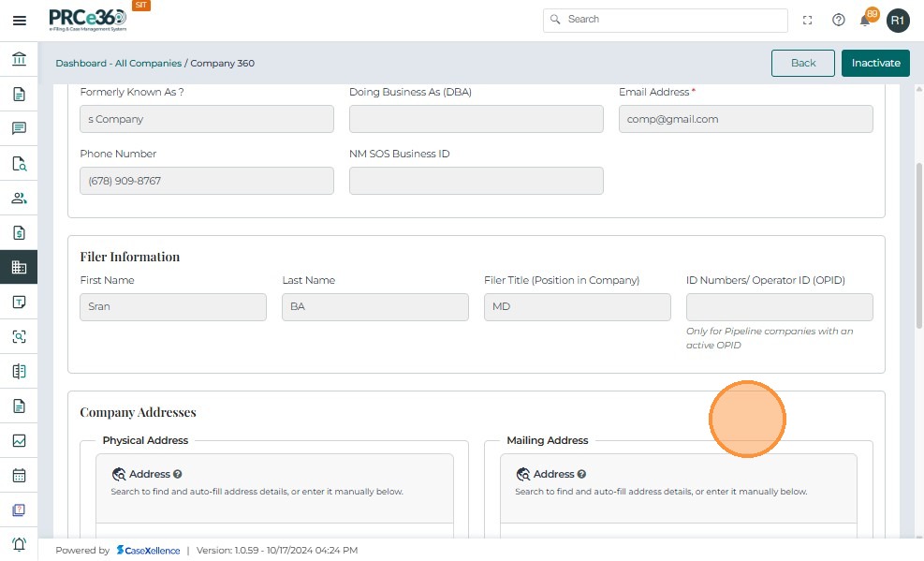Go to Dashboard - All Companies breadcrumb
The height and width of the screenshot is (561, 924).
click(118, 63)
